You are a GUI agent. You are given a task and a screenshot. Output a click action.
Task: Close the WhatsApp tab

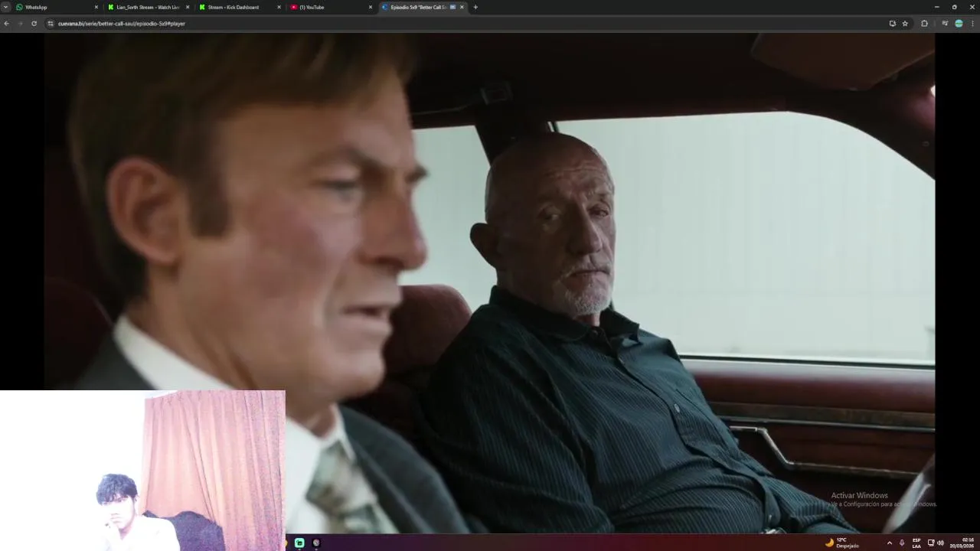click(96, 7)
